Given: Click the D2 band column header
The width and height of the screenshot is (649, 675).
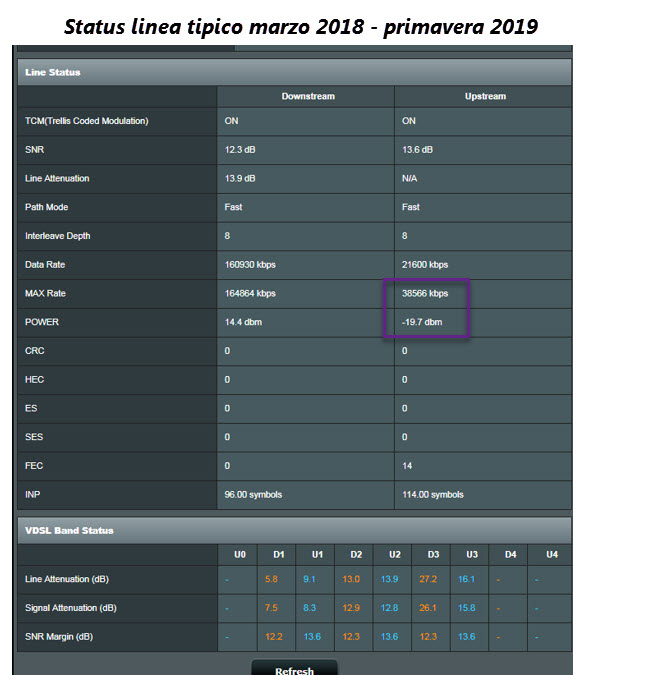Looking at the screenshot, I should click(x=356, y=555).
